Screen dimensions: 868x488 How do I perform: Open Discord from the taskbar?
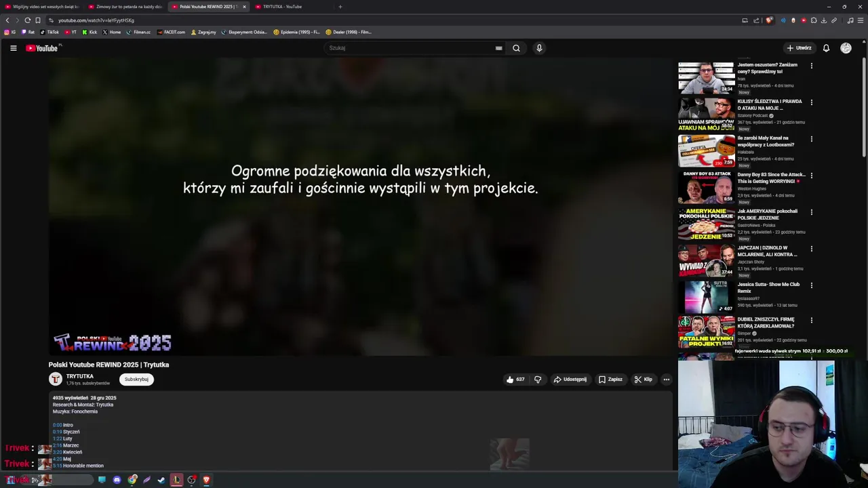pyautogui.click(x=117, y=480)
